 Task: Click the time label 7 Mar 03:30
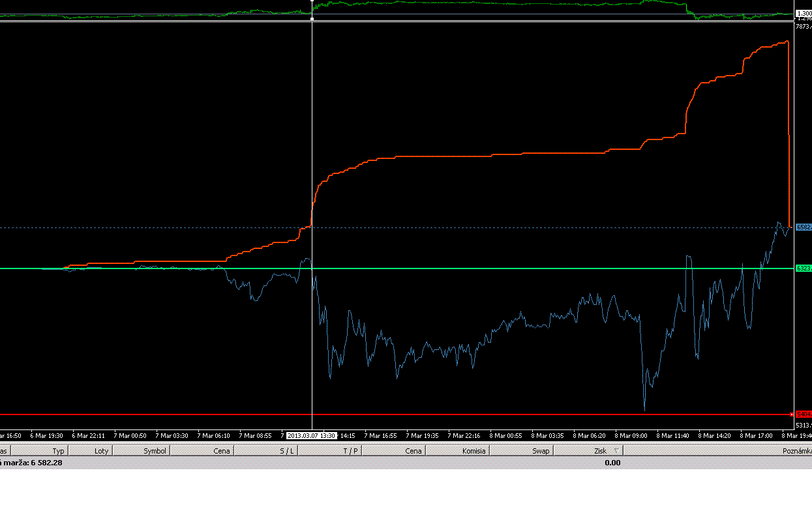point(172,435)
